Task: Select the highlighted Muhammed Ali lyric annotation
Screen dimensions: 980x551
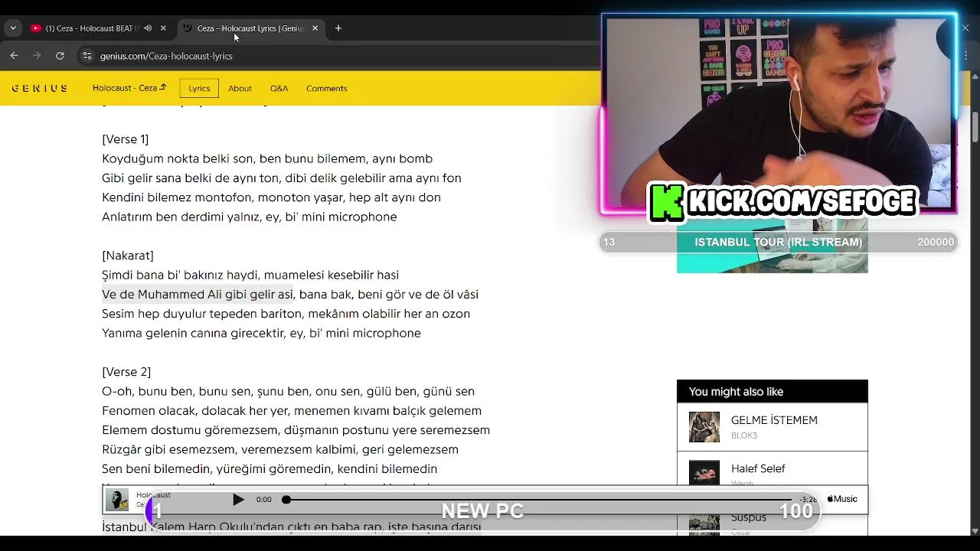Action: click(x=198, y=295)
